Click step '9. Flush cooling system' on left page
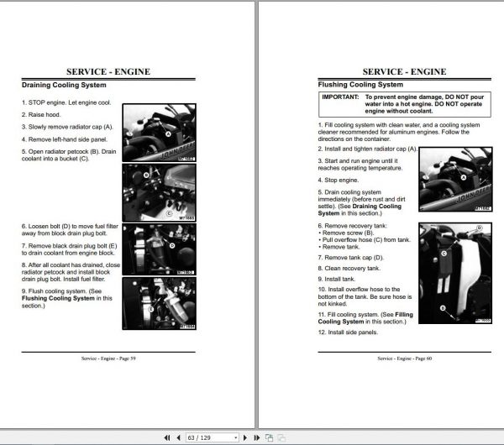Screen dimensions: 504x445 (67, 298)
